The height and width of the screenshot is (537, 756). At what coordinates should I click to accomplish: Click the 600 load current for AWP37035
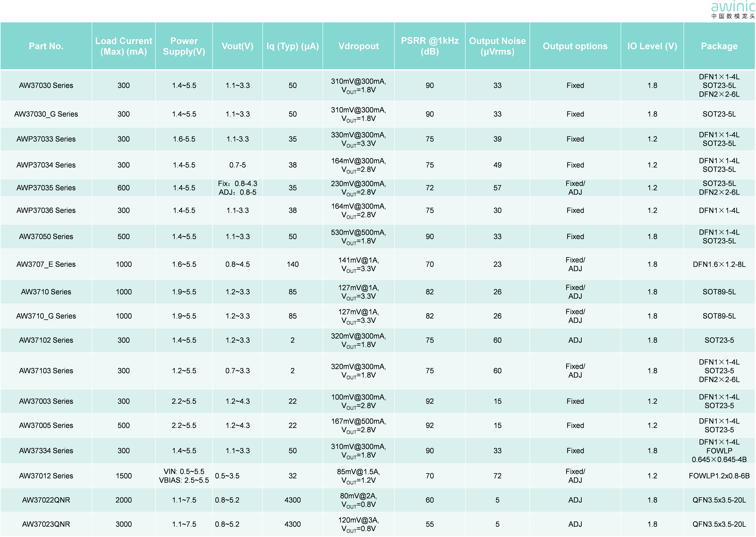(124, 188)
